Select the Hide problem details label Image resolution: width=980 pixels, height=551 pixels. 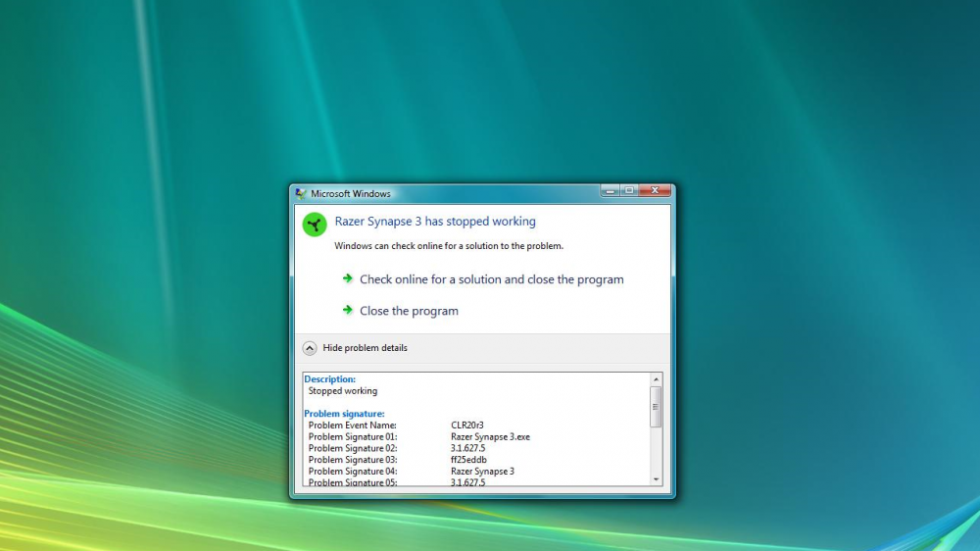pyautogui.click(x=365, y=348)
